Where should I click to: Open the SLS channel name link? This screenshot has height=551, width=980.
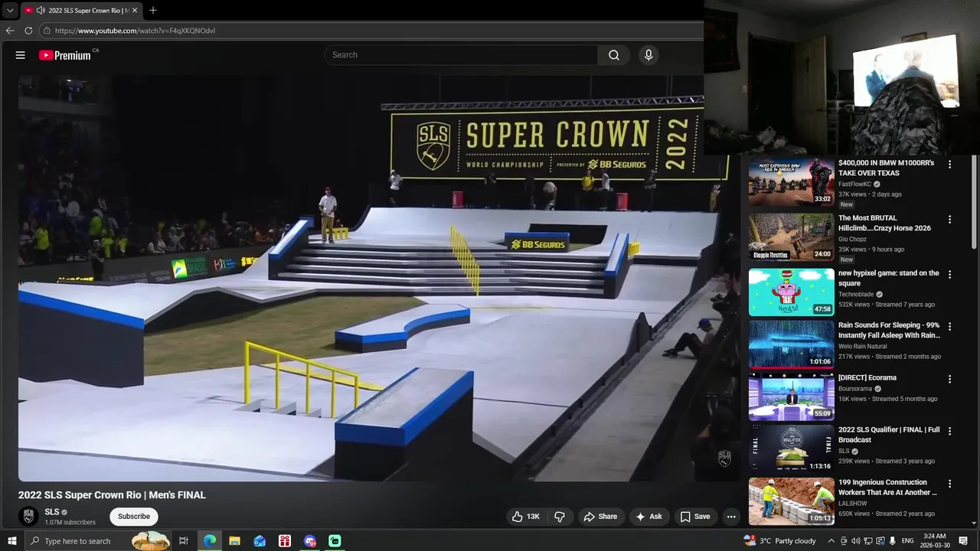point(52,512)
